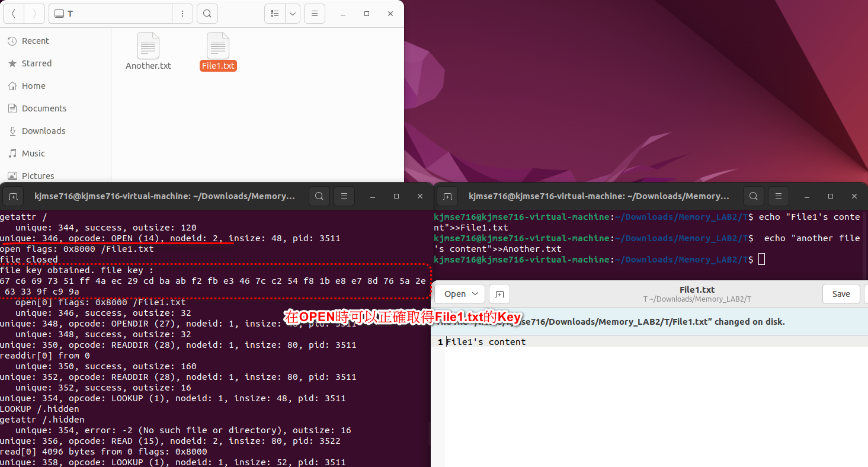Search files in the T folder
This screenshot has height=467, width=868.
(x=207, y=13)
